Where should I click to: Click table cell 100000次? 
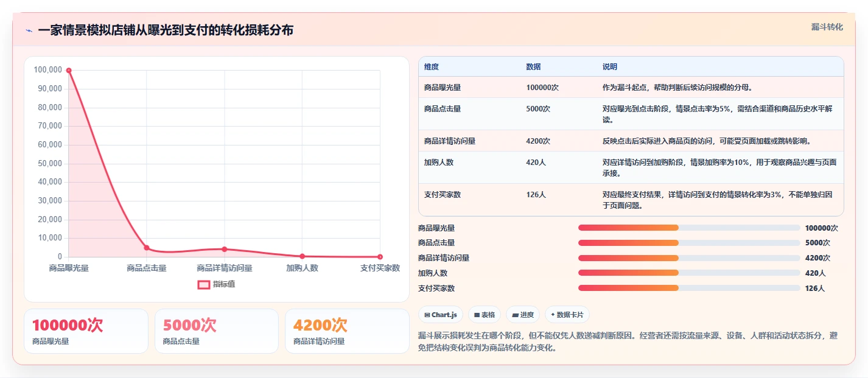pyautogui.click(x=542, y=88)
